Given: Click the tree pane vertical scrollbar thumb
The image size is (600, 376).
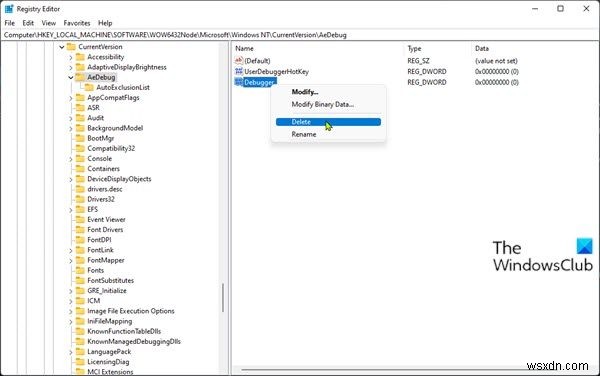Looking at the screenshot, I should (223, 298).
